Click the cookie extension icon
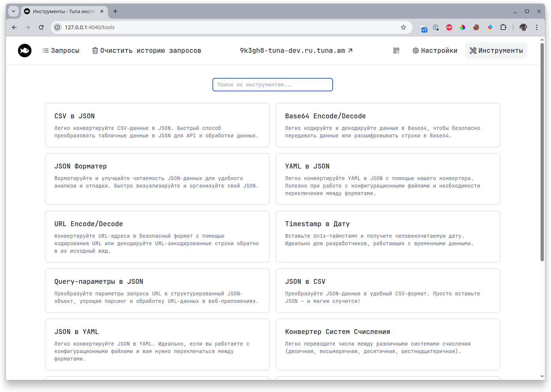Screen dimensions: 551x392 [x=476, y=27]
